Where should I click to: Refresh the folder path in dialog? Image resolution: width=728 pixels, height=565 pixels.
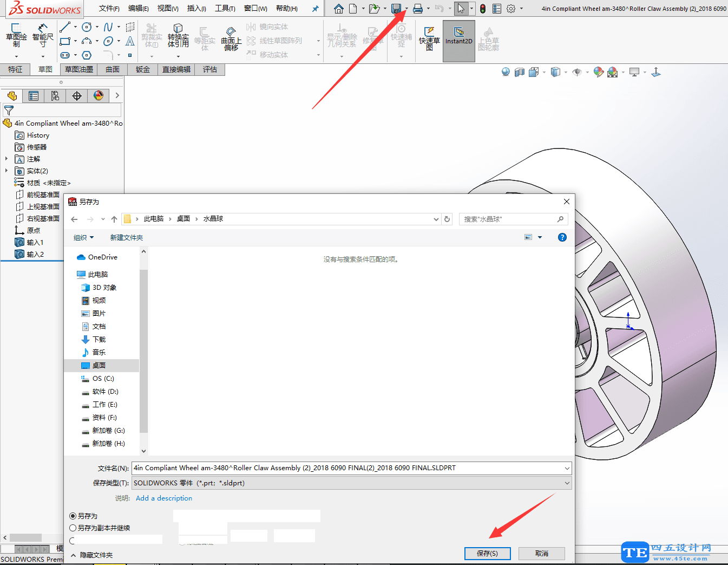click(447, 219)
